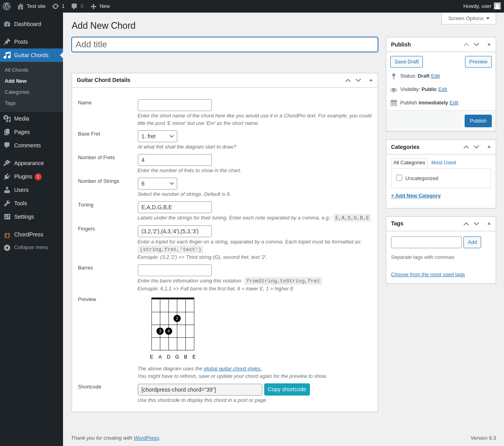
Task: Open Posts menu in sidebar
Action: 31,42
